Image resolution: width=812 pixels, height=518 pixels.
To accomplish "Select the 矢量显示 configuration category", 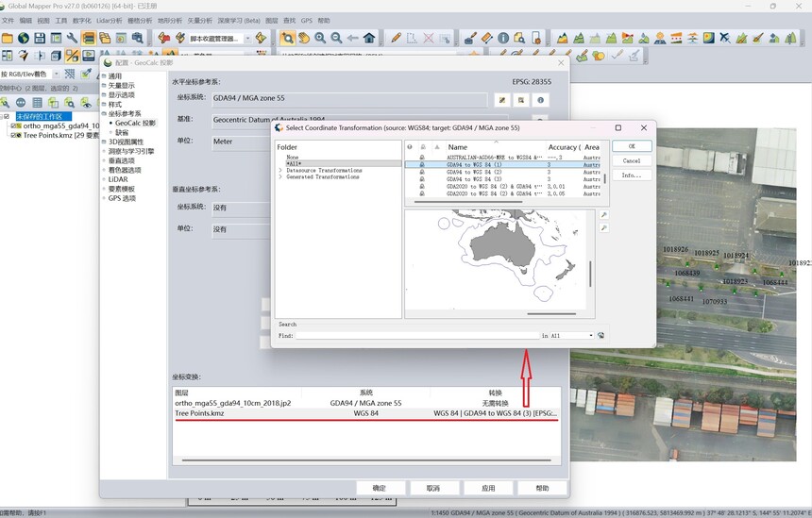I will click(121, 85).
